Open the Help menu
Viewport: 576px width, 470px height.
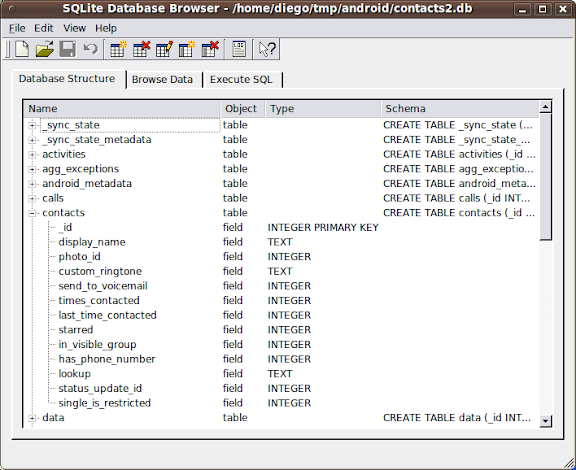(x=106, y=28)
